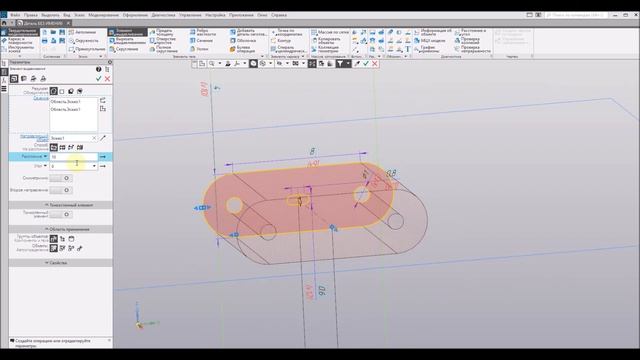The width and height of the screenshot is (640, 360).
Task: Open the Оформление menu
Action: tap(135, 15)
